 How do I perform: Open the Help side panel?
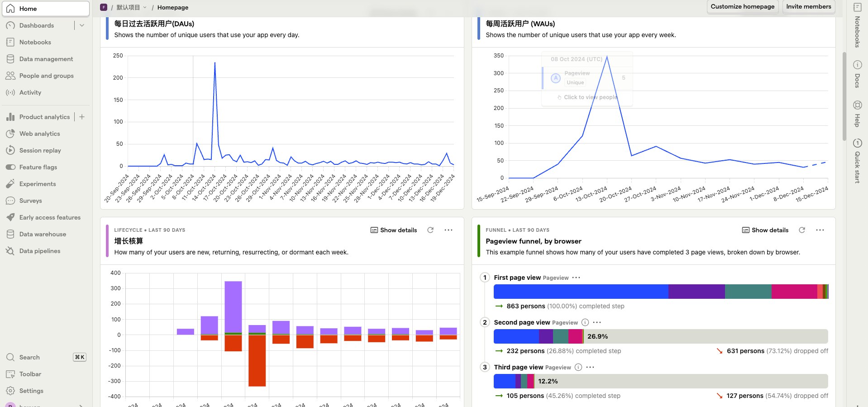click(x=857, y=114)
